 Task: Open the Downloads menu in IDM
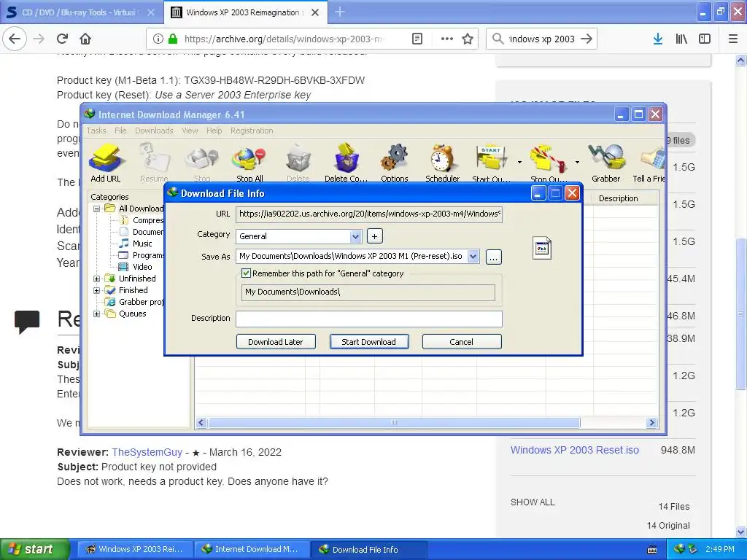point(154,131)
